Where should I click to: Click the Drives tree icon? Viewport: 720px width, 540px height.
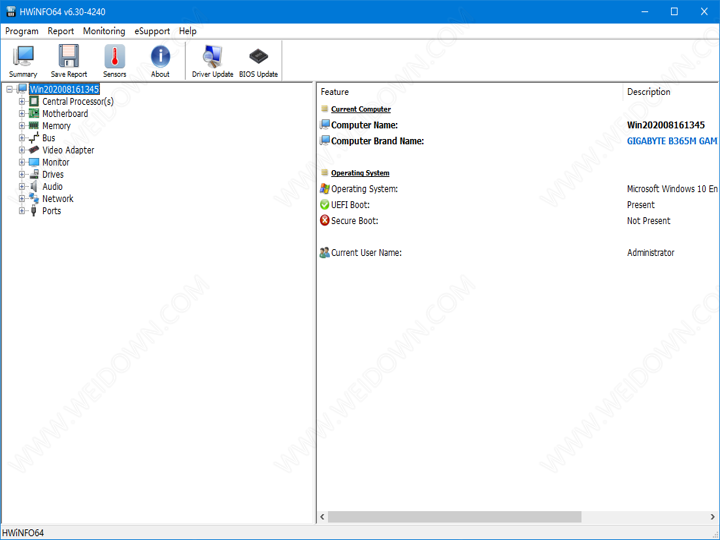pyautogui.click(x=34, y=174)
